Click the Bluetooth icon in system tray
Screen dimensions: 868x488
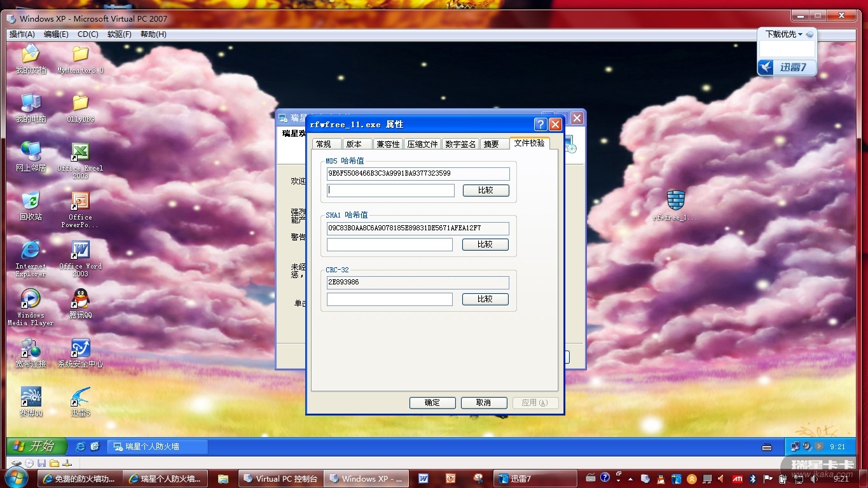click(752, 478)
